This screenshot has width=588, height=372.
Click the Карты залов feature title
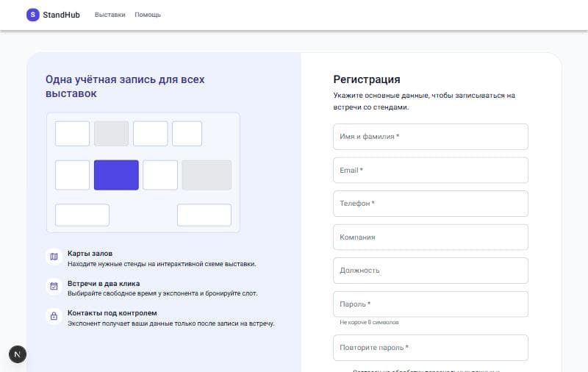[90, 254]
